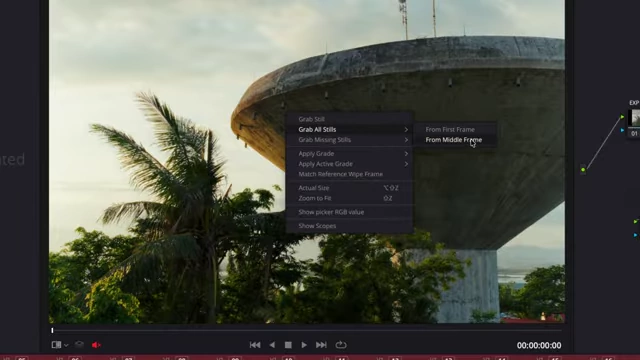The image size is (640, 360).
Task: Choose From First Frame option
Action: [456, 129]
